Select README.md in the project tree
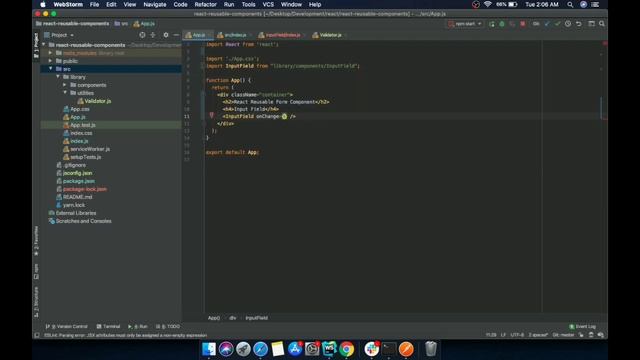 pos(74,197)
